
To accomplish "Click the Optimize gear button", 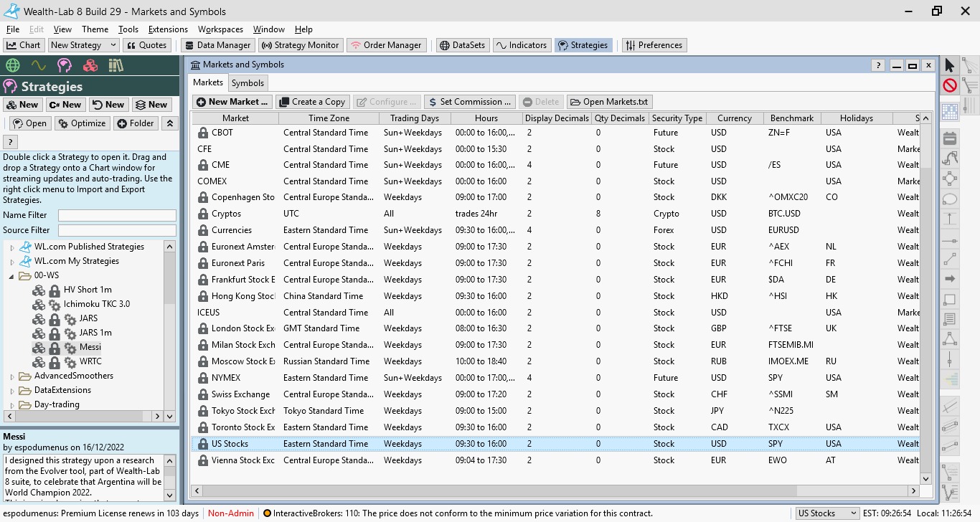I will [82, 123].
